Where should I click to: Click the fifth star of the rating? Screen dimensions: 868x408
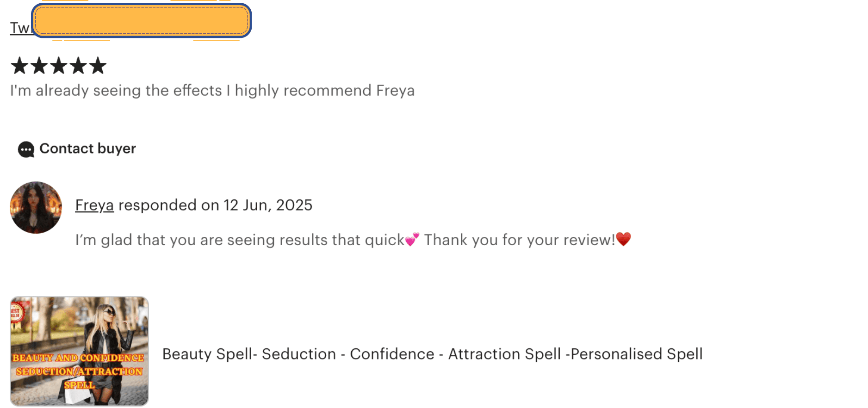pyautogui.click(x=98, y=66)
